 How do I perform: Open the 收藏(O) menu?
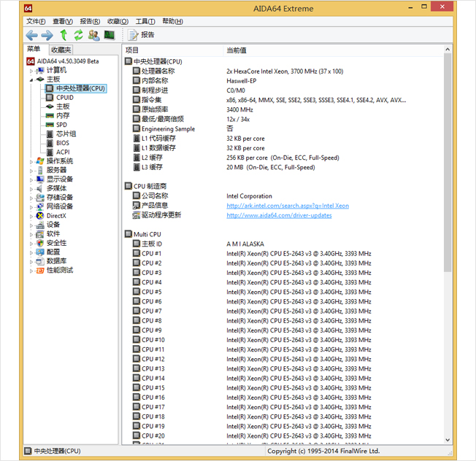coord(118,21)
